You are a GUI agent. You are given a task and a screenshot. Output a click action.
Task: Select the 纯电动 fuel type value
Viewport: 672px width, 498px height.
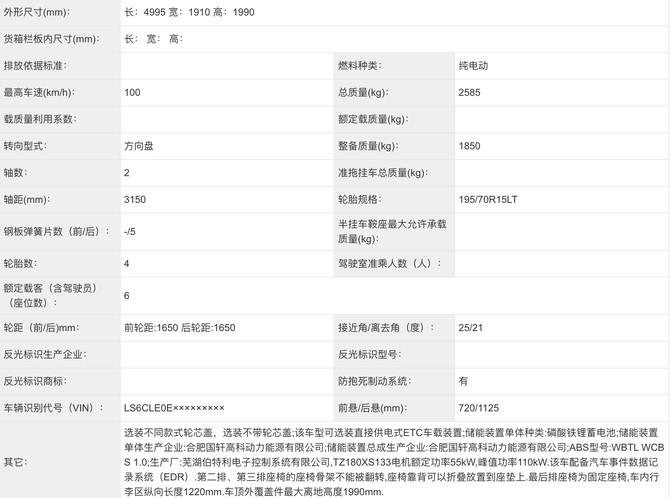[x=473, y=66]
